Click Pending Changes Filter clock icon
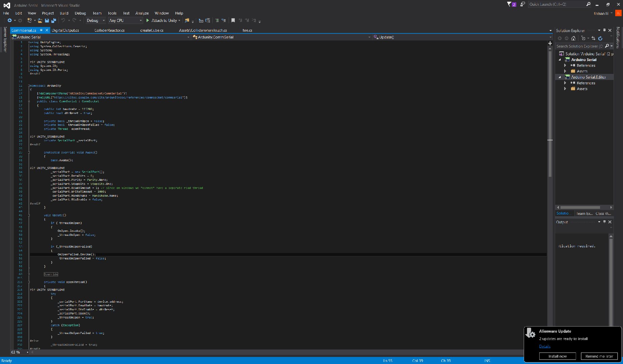The image size is (623, 364). (583, 38)
